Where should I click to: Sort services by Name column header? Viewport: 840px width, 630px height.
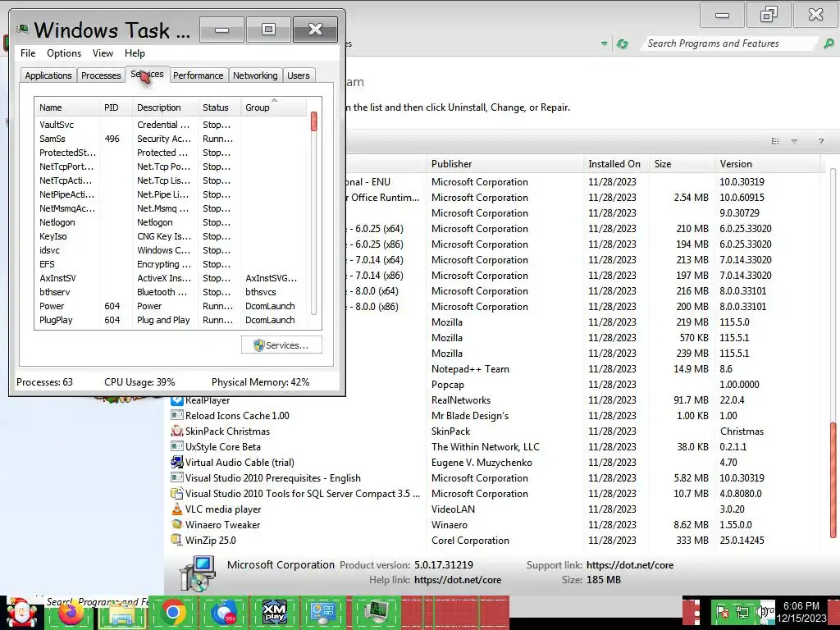click(67, 107)
